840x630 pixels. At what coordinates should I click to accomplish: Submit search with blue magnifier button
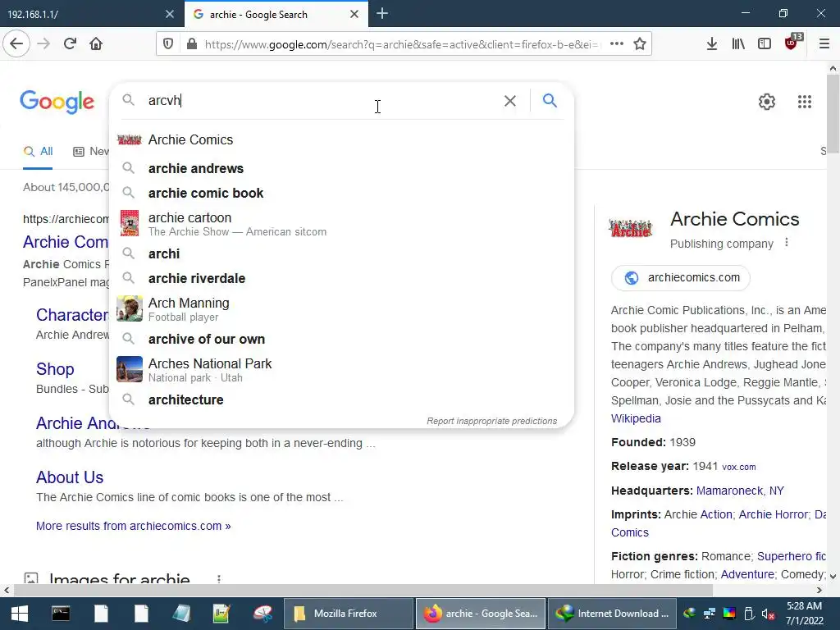pyautogui.click(x=550, y=100)
